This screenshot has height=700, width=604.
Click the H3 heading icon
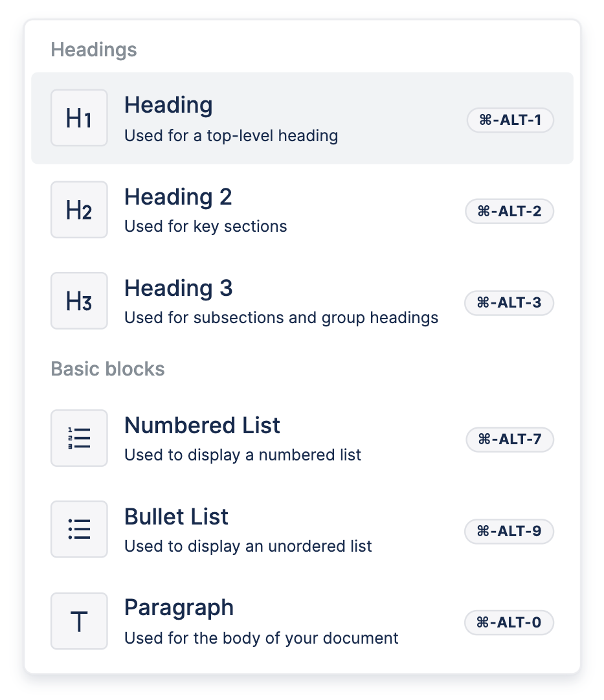coord(79,300)
